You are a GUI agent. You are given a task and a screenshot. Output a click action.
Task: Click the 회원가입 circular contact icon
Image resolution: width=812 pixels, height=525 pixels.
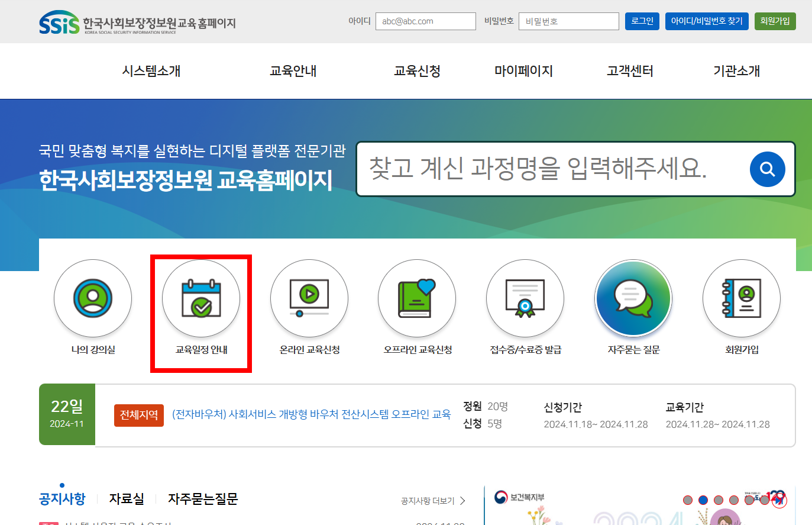[741, 298]
